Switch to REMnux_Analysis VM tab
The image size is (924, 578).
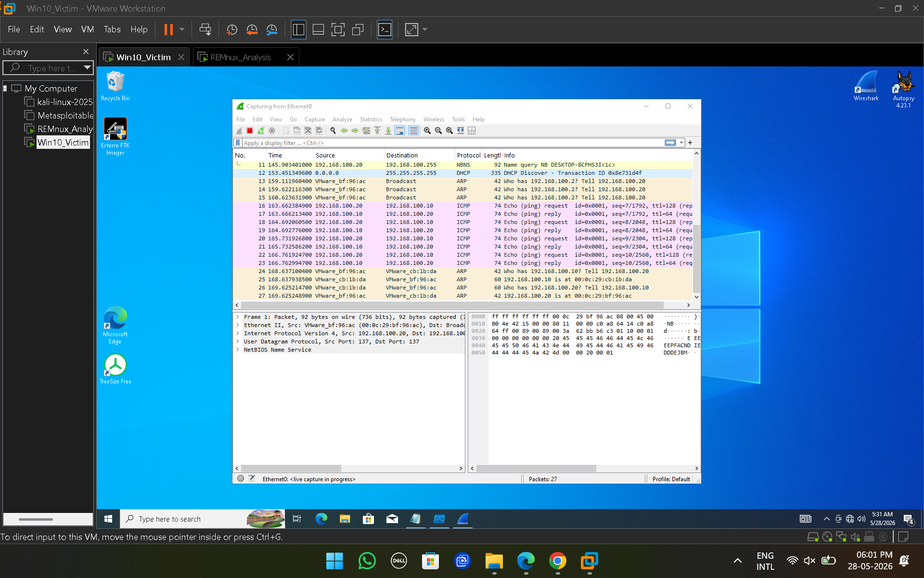241,57
